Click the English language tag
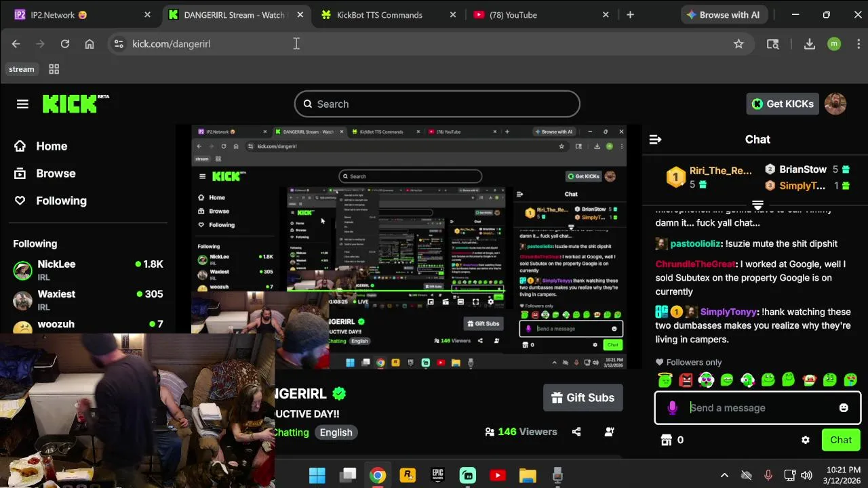Screen dimensions: 868x488 tap(336, 432)
